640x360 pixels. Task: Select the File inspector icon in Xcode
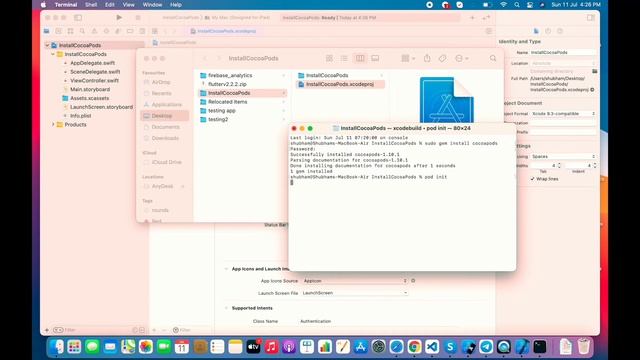pos(536,31)
